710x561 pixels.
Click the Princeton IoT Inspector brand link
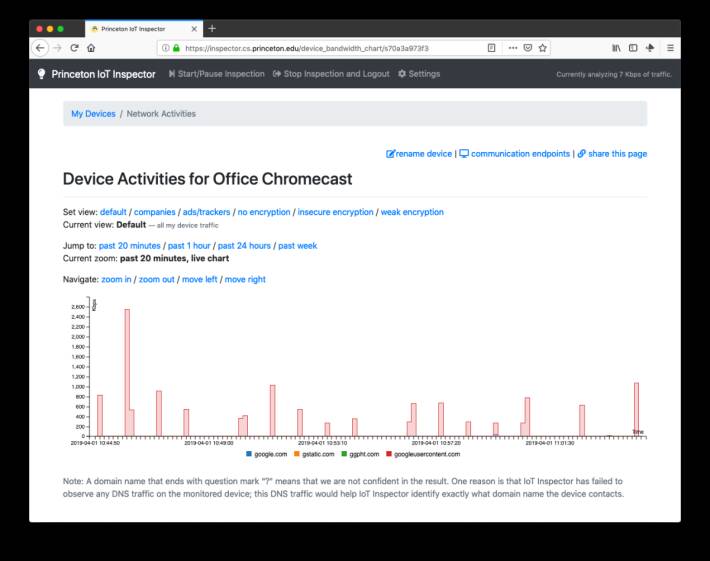103,74
